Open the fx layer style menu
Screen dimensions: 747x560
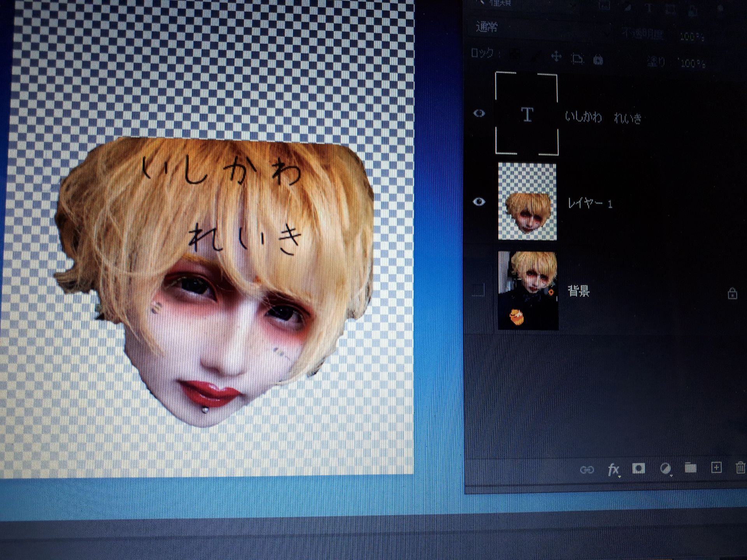(x=613, y=469)
